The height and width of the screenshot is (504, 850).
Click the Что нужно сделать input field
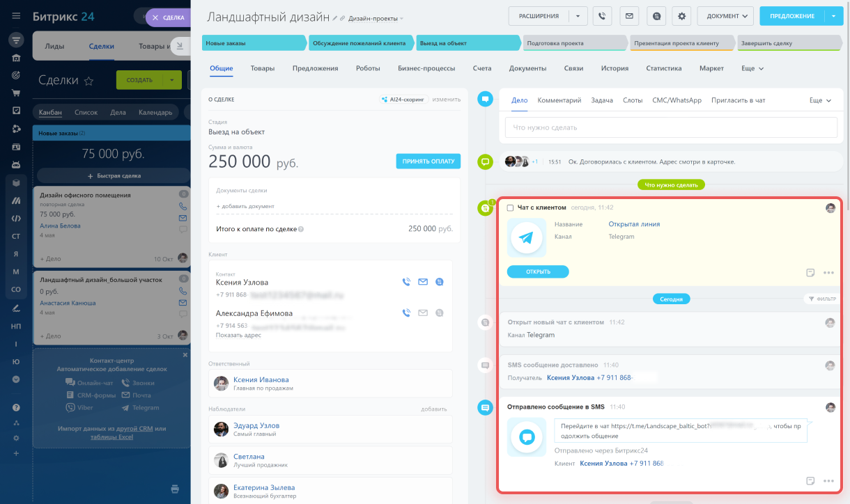(x=671, y=127)
